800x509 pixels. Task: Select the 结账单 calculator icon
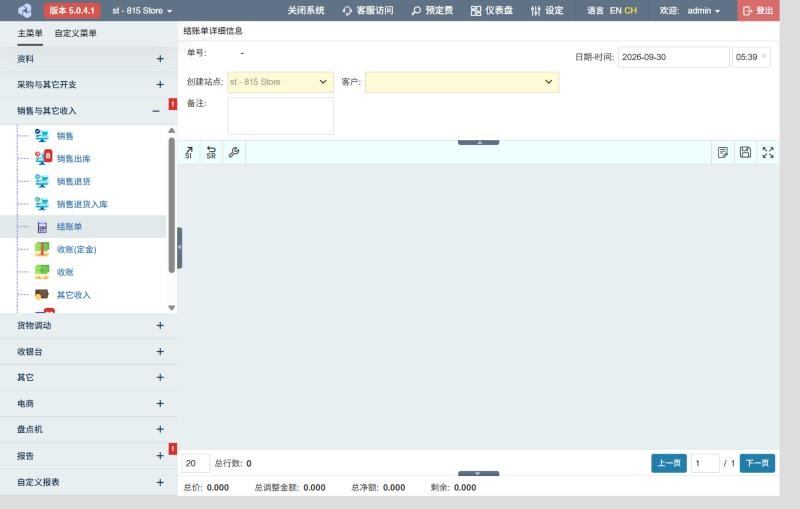pyautogui.click(x=42, y=227)
